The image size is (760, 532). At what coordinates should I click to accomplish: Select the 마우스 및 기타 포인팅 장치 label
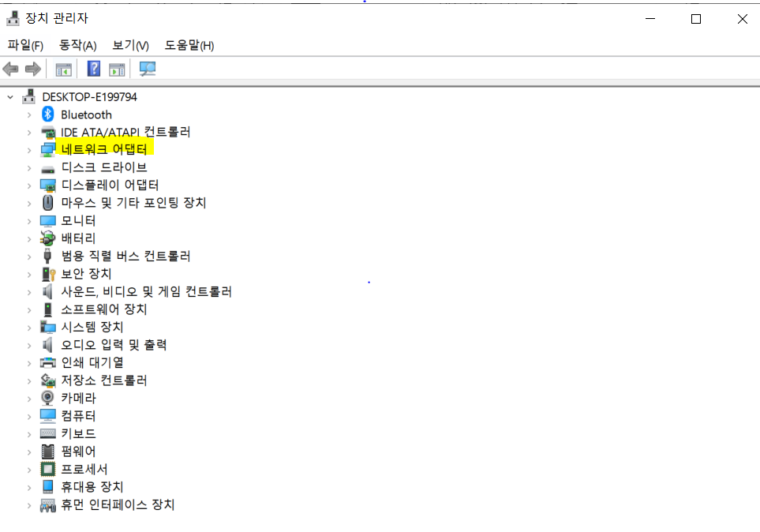click(134, 203)
